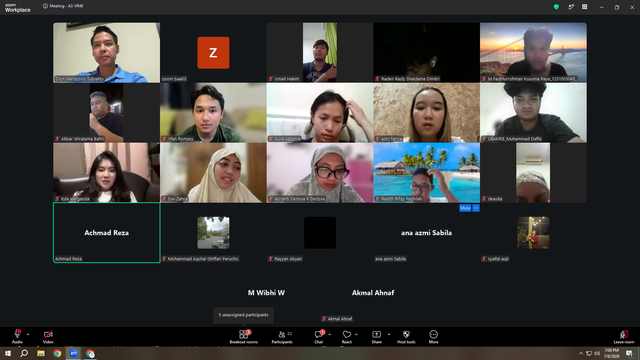Start camera with the Video button

pos(48,337)
